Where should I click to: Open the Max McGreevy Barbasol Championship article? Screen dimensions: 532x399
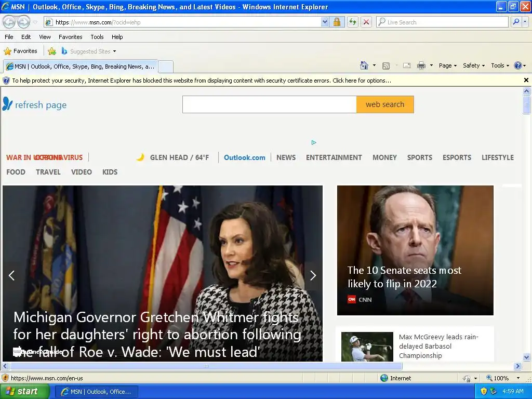[438, 346]
